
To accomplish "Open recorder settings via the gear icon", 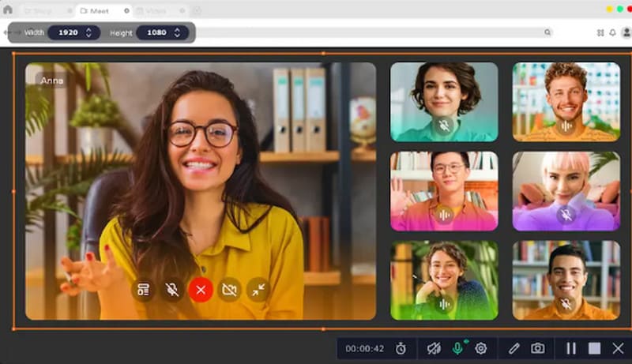I will 480,348.
